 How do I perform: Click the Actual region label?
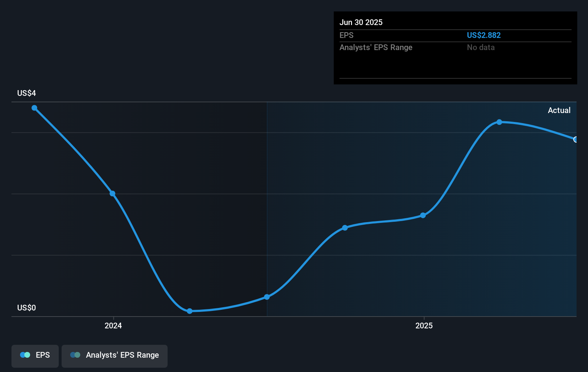click(x=559, y=110)
